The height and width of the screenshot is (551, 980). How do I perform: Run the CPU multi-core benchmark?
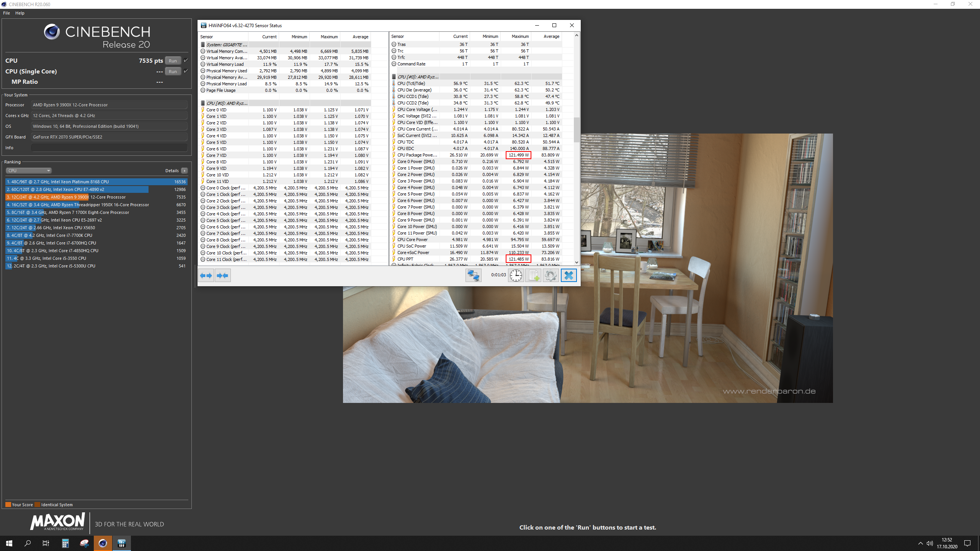pos(173,60)
